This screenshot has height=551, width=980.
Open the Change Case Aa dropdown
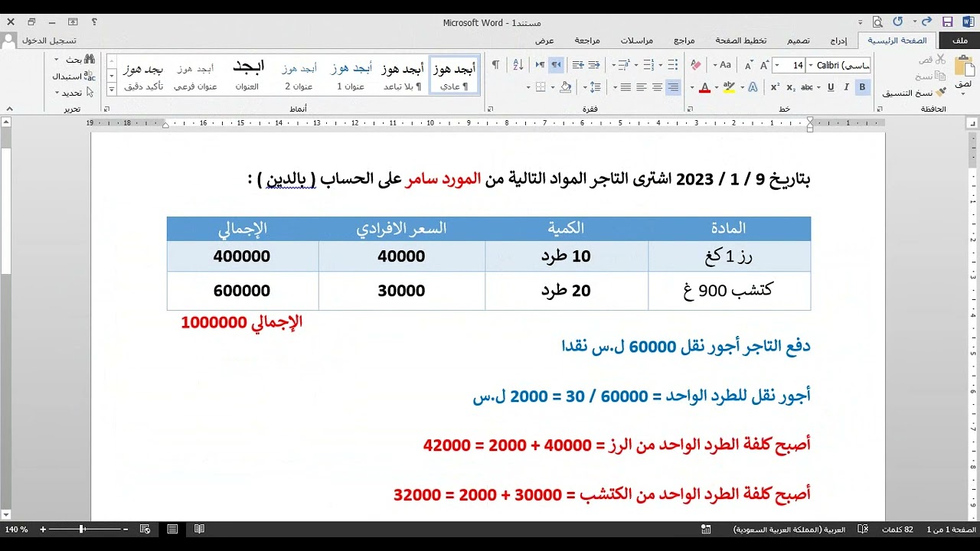click(x=722, y=65)
